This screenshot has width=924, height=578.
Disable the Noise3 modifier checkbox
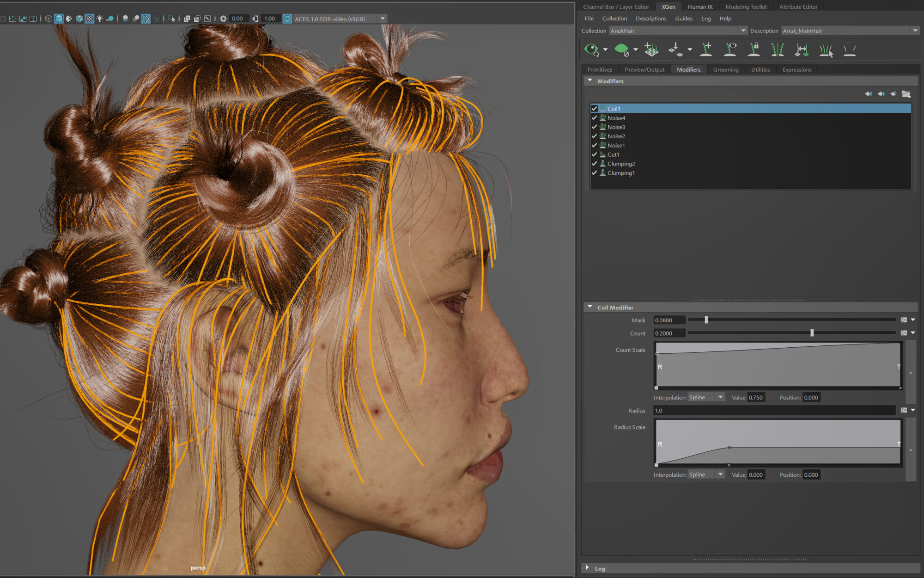[595, 127]
